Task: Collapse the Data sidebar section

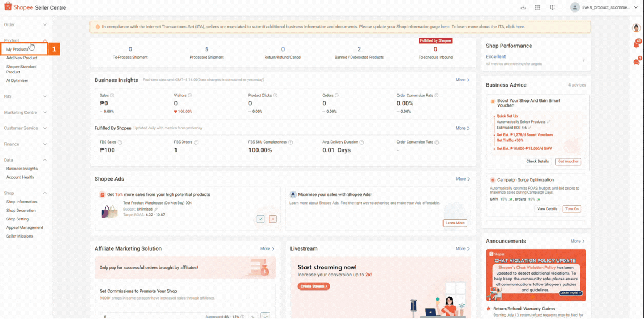Action: click(x=45, y=160)
